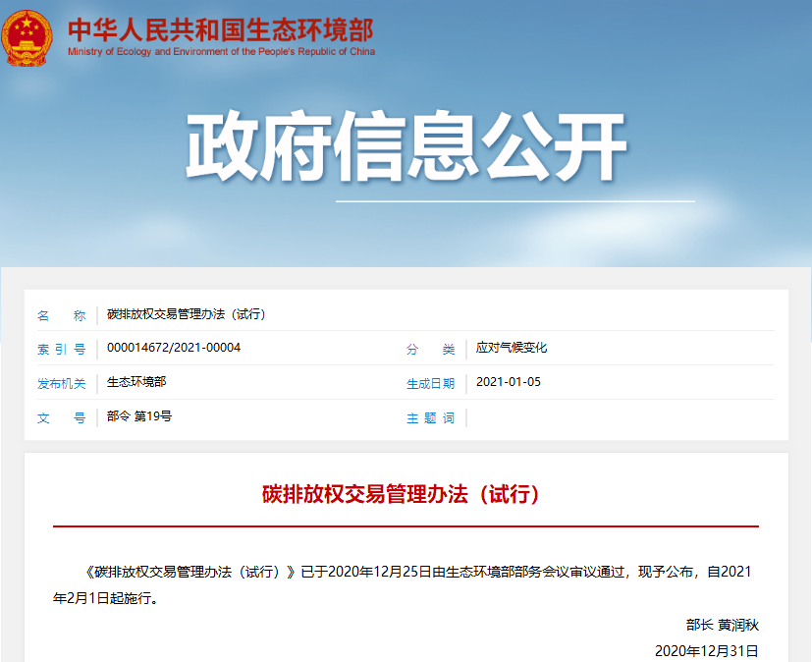Select the index number 000014672/2021-00004

[x=174, y=349]
